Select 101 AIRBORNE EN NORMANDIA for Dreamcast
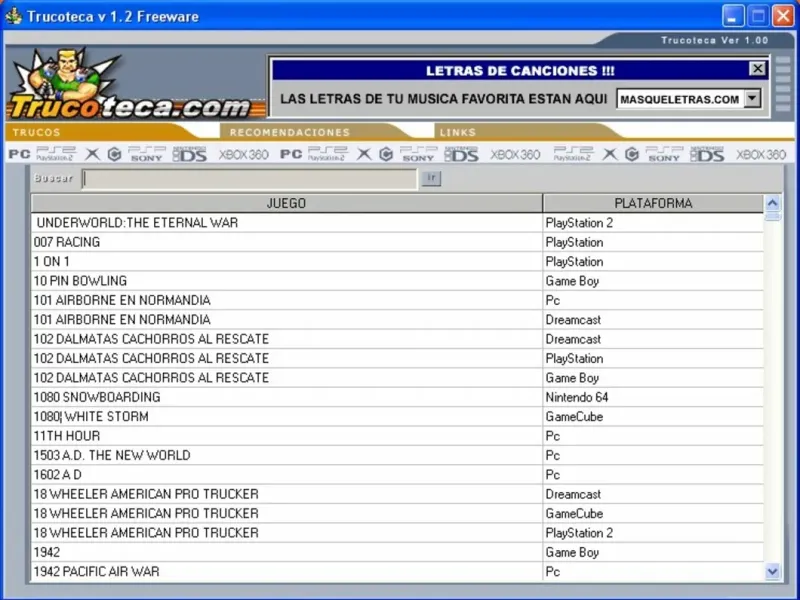 point(397,319)
